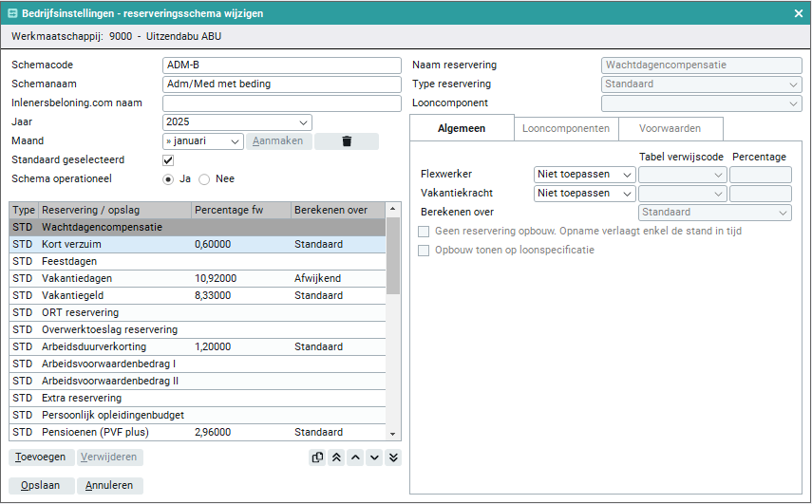Move selected row to bottom
Image resolution: width=812 pixels, height=504 pixels.
[393, 457]
